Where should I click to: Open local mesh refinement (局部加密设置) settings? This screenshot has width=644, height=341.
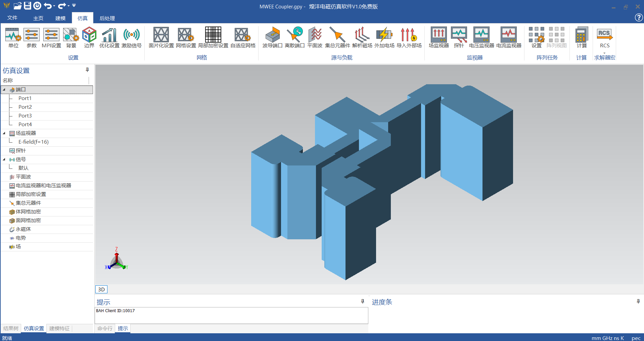(x=213, y=35)
